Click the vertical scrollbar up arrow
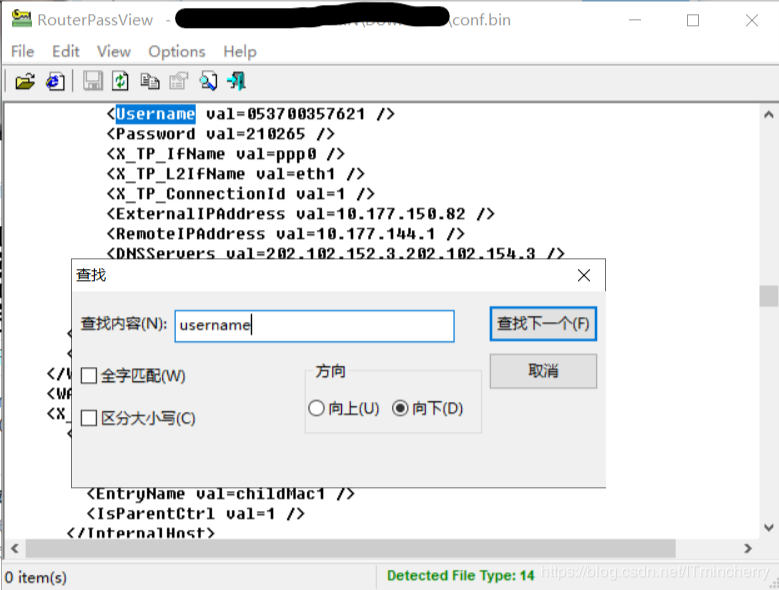The image size is (779, 590). (x=769, y=115)
